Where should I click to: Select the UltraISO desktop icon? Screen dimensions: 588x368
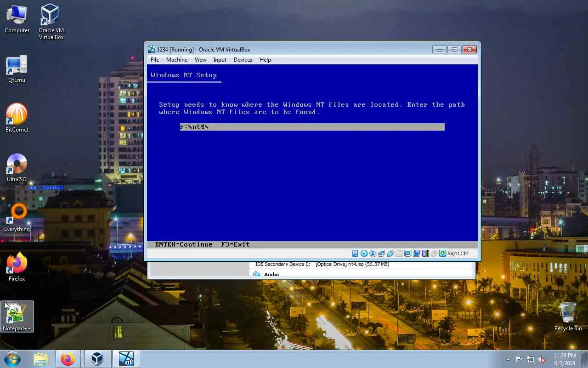pos(17,168)
